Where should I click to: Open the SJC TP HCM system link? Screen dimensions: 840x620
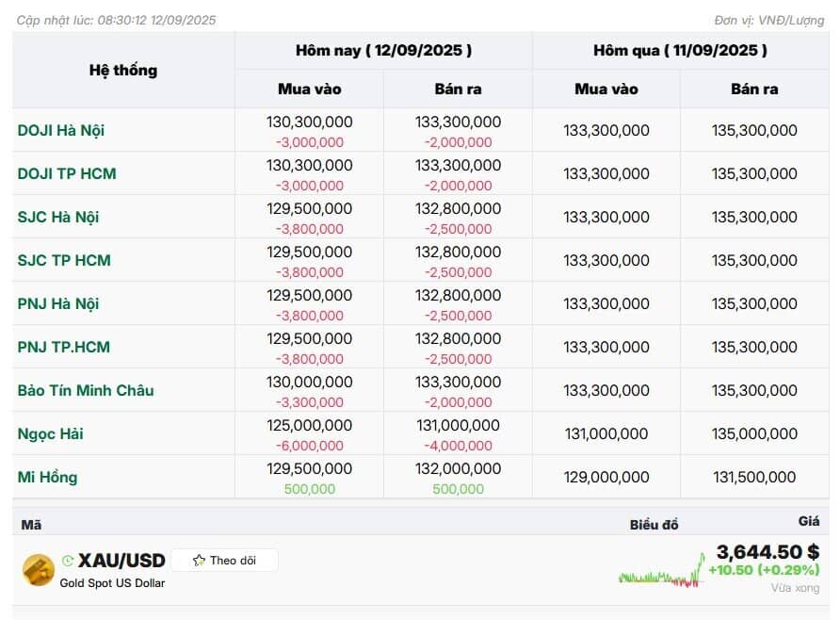64,260
